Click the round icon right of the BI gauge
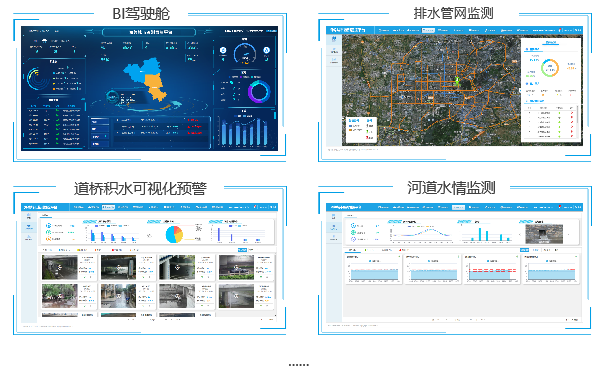605x375 pixels. click(x=266, y=50)
